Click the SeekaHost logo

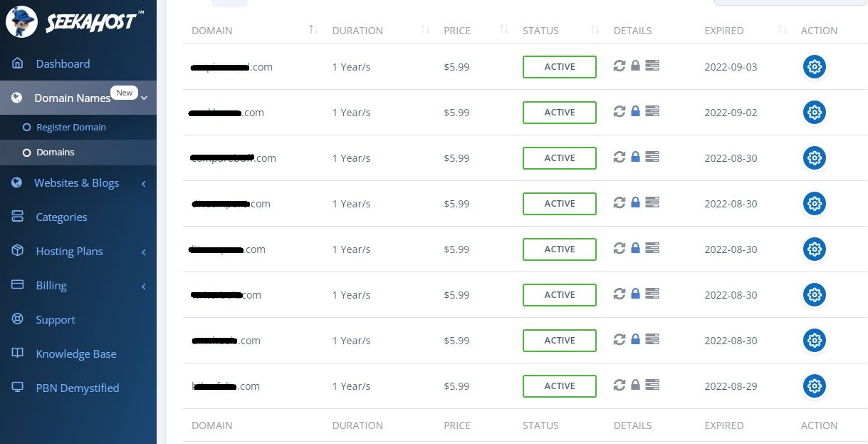click(x=70, y=21)
